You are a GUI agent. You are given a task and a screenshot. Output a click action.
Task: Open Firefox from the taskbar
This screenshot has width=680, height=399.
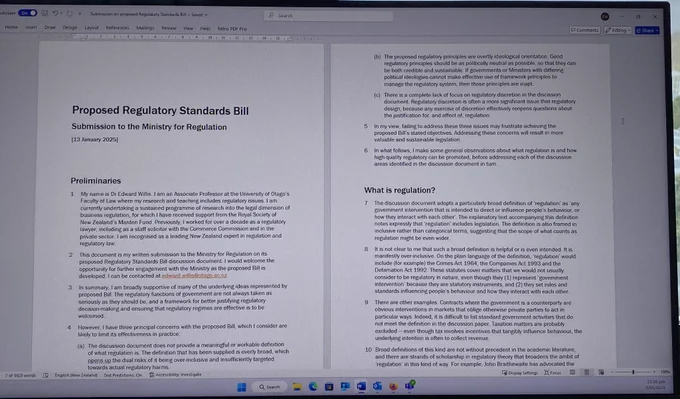[393, 386]
